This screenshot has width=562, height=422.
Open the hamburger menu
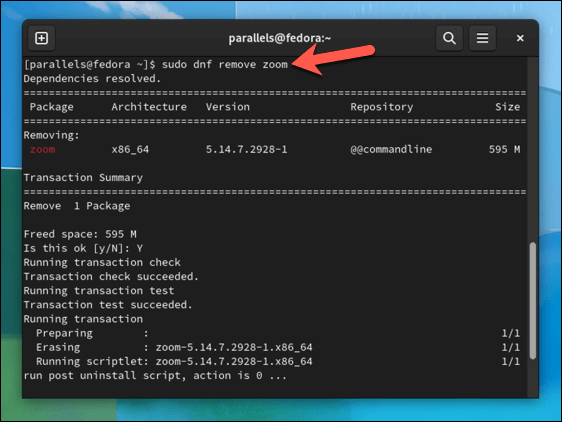coord(482,38)
